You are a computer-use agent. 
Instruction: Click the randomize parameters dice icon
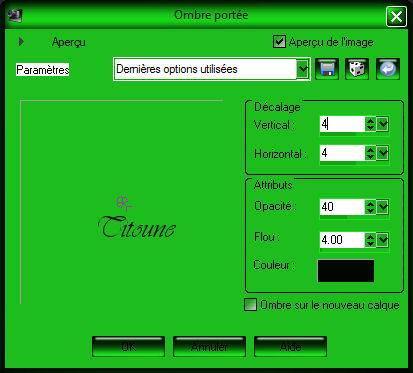357,69
